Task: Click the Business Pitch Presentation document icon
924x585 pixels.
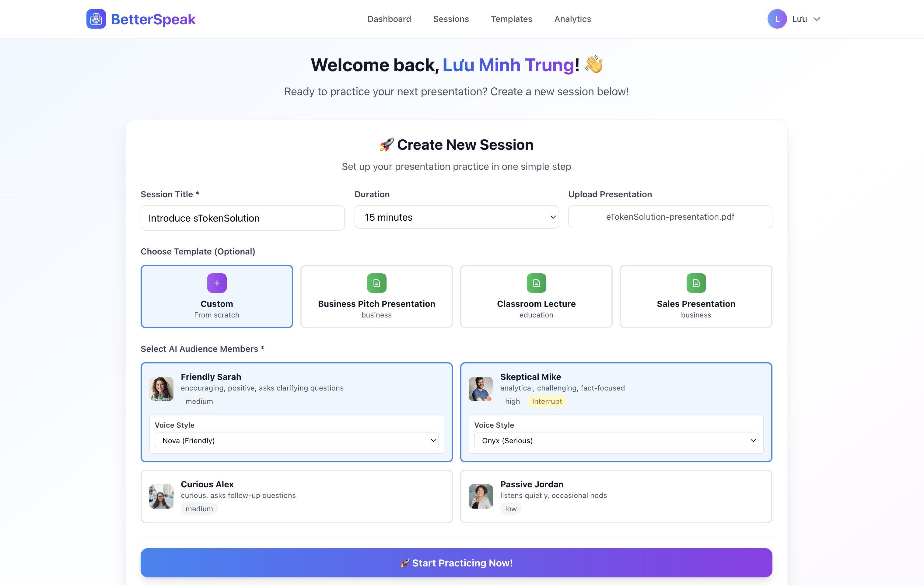Action: click(376, 283)
